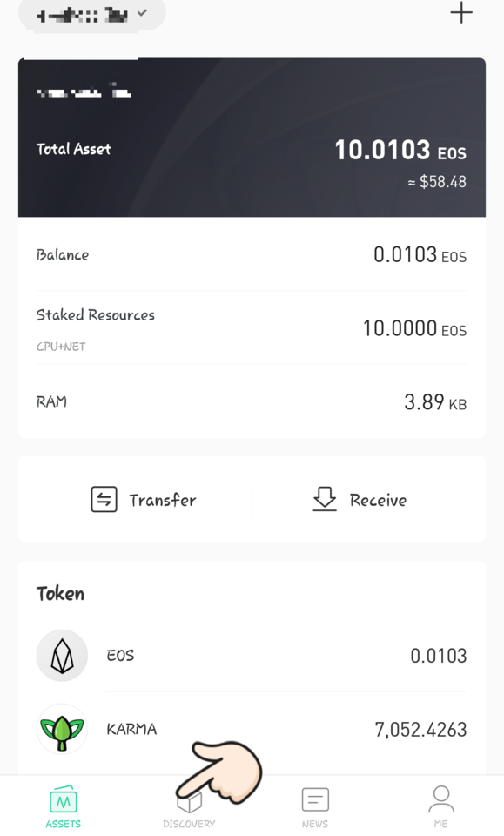The width and height of the screenshot is (504, 836).
Task: Open the EOS token logo
Action: pos(62,655)
